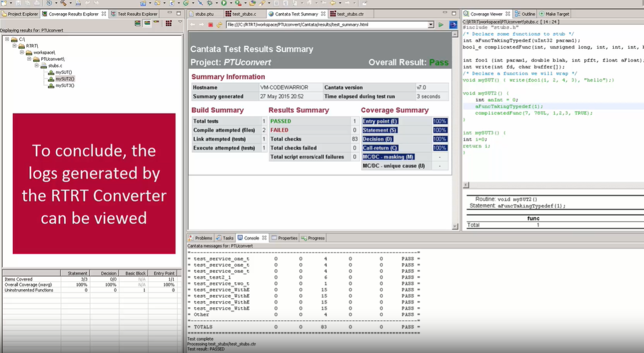Go back in the Cantata summary browser

[193, 25]
